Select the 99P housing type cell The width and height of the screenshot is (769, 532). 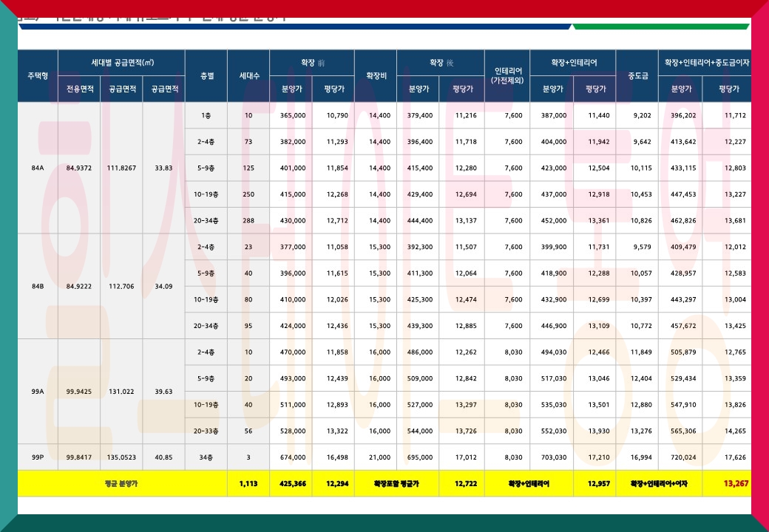(38, 457)
